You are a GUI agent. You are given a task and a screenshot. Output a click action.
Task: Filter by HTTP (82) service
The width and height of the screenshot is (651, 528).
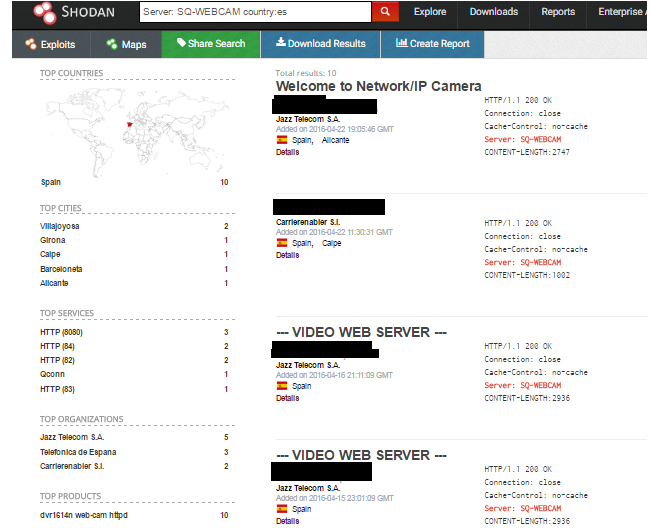57,361
